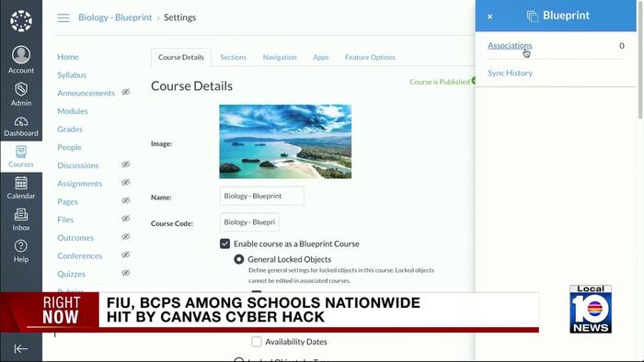Open the Sync History link
This screenshot has width=644, height=362.
[x=510, y=73]
